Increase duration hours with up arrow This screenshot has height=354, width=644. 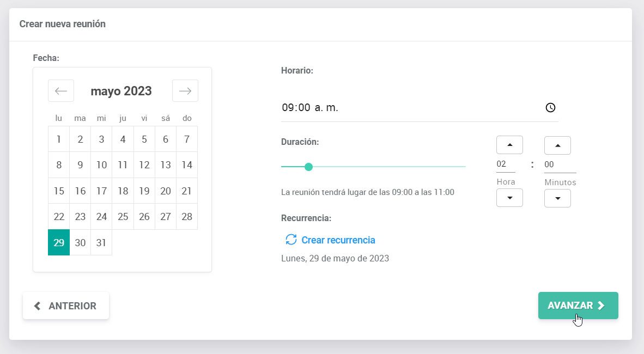click(509, 145)
